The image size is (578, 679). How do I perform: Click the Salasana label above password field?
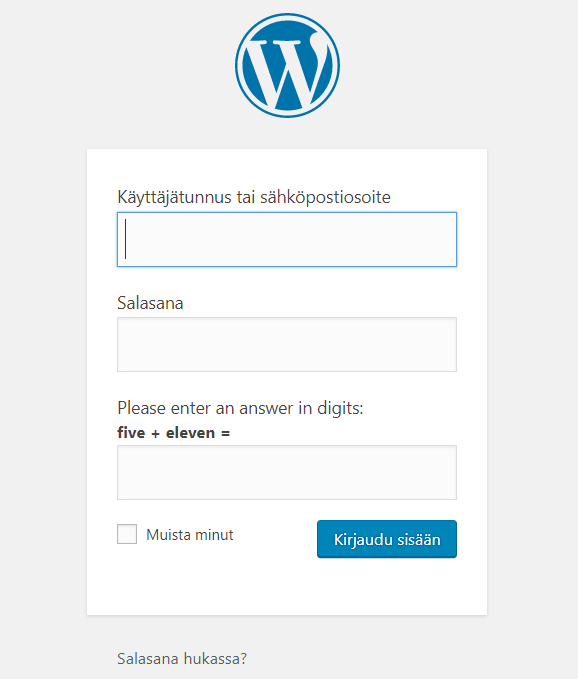150,303
